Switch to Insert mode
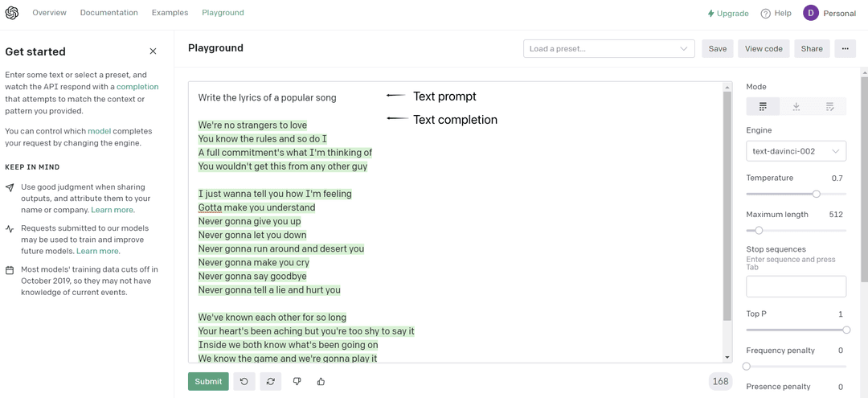The image size is (868, 398). [796, 106]
